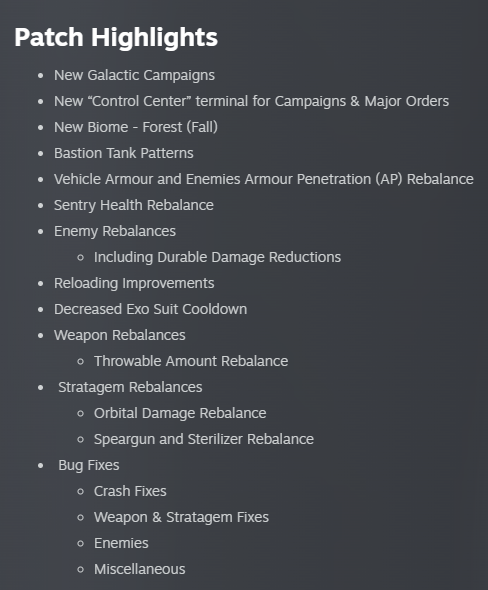Select the Stratagem Rebalances entry
Viewport: 488px width, 590px height.
(130, 387)
